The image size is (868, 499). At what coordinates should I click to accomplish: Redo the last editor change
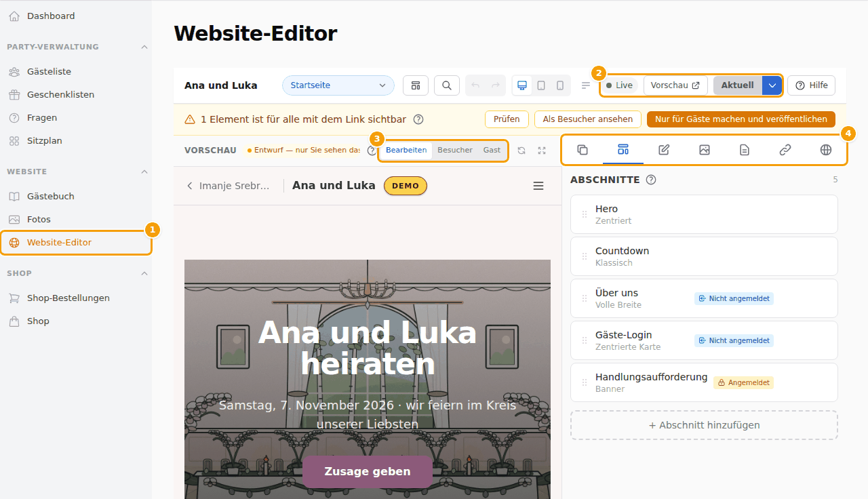click(x=496, y=85)
